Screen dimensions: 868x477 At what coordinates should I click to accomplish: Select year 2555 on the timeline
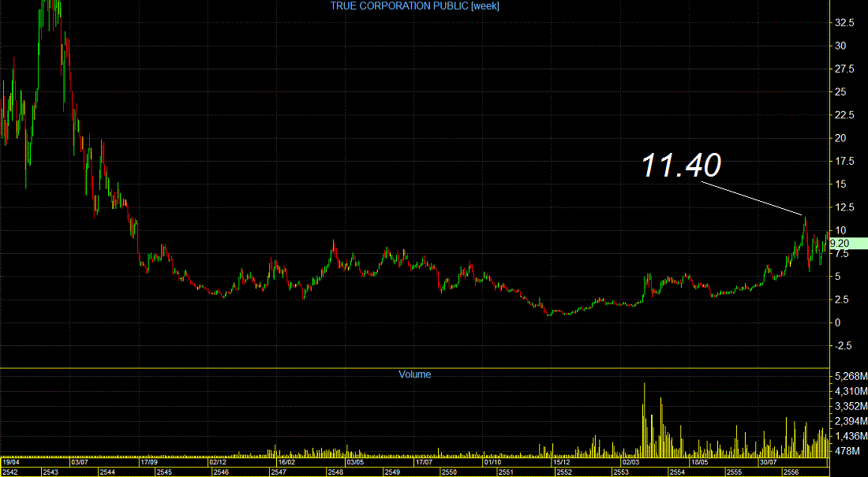[734, 472]
